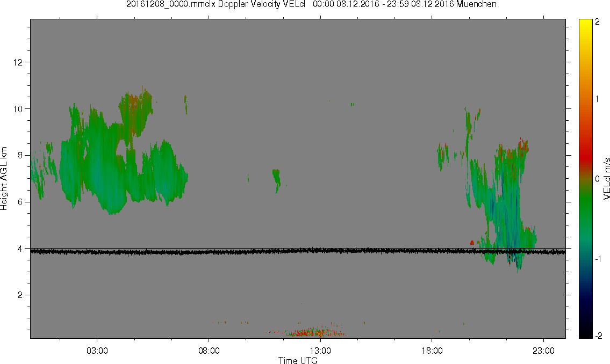
Task: Click the 08:00 time axis label
Action: tap(209, 351)
